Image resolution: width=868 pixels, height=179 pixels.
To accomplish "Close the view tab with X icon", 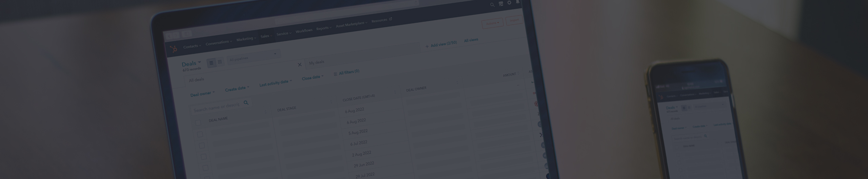I will (299, 65).
